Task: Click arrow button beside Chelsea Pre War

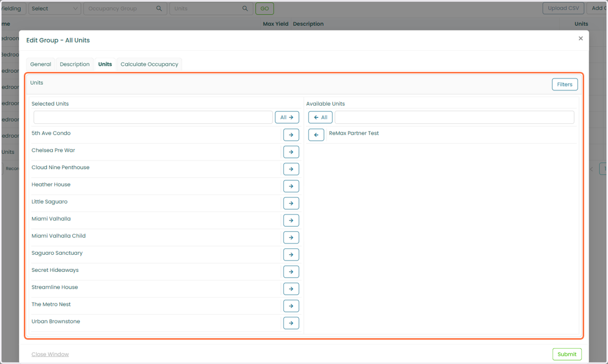Action: pos(291,152)
